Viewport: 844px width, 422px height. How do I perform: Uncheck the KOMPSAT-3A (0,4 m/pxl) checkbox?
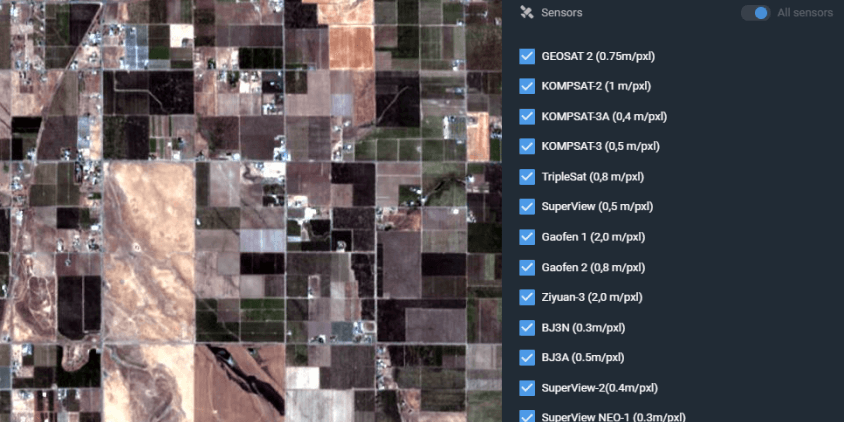click(x=527, y=116)
